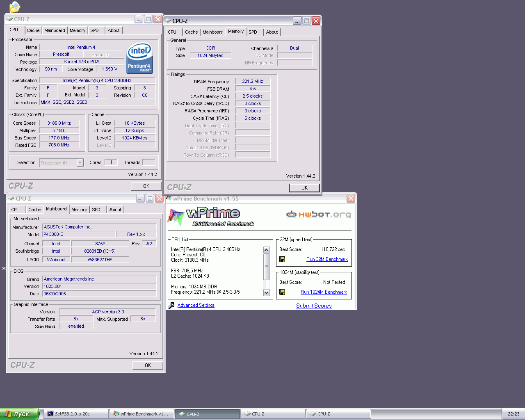This screenshot has width=525, height=420.
Task: Click the CPU-Z title icon in the Memory window
Action: click(168, 21)
